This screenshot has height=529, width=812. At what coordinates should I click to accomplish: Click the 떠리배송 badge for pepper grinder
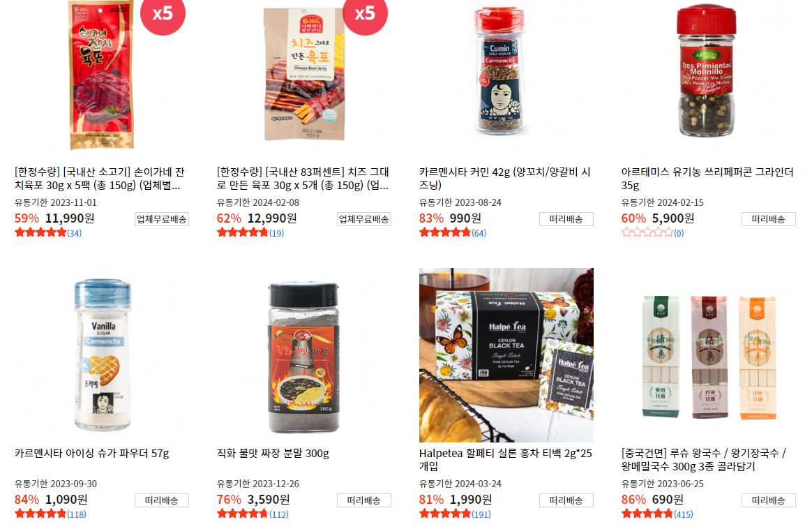(x=769, y=219)
